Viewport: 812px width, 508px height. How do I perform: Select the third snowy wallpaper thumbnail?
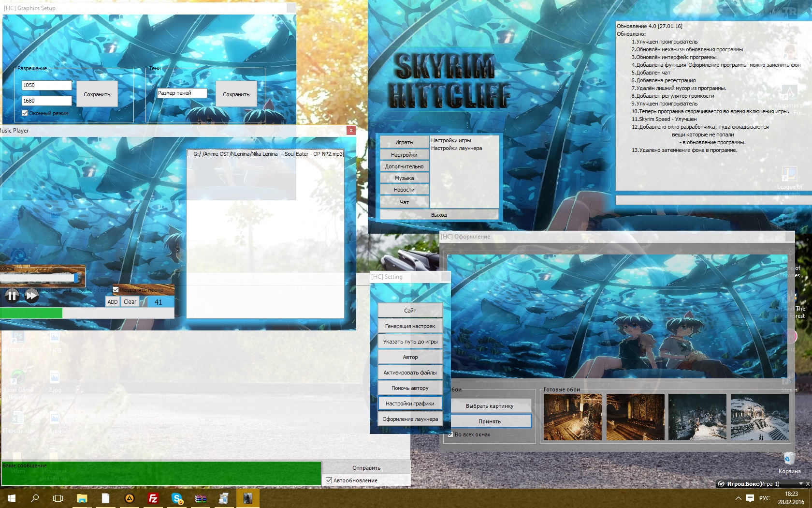697,417
